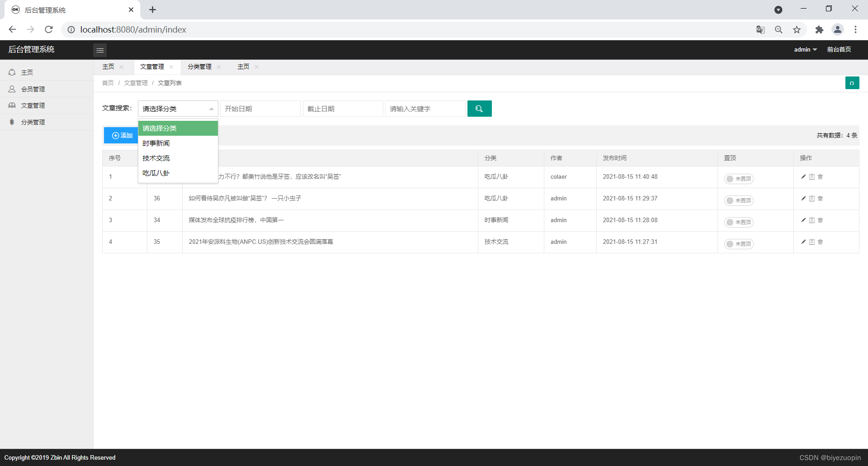Open the browser profile avatar icon
Screen dimensions: 868x466
tap(838, 29)
